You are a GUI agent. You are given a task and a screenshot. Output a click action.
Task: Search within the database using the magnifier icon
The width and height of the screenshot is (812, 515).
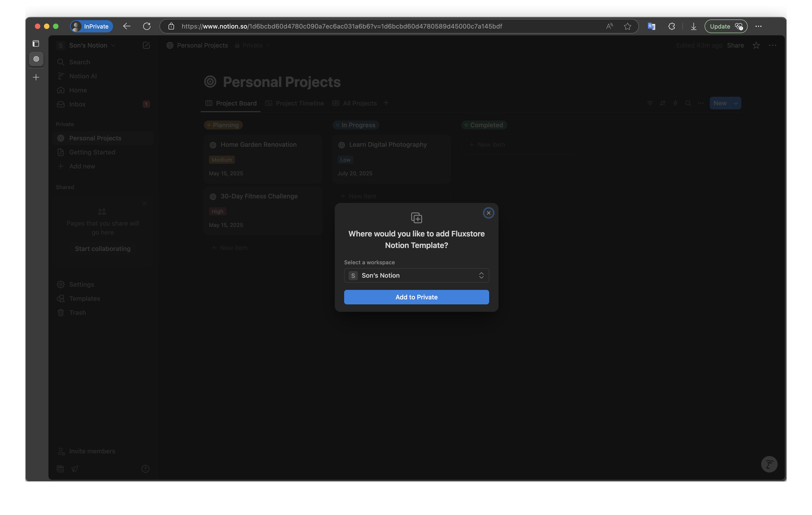[x=688, y=103]
